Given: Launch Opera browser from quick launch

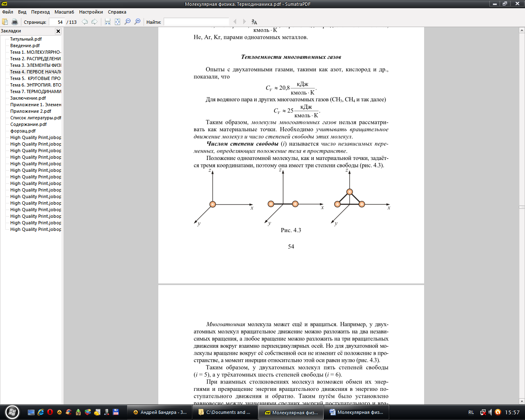Looking at the screenshot, I should [x=50, y=412].
